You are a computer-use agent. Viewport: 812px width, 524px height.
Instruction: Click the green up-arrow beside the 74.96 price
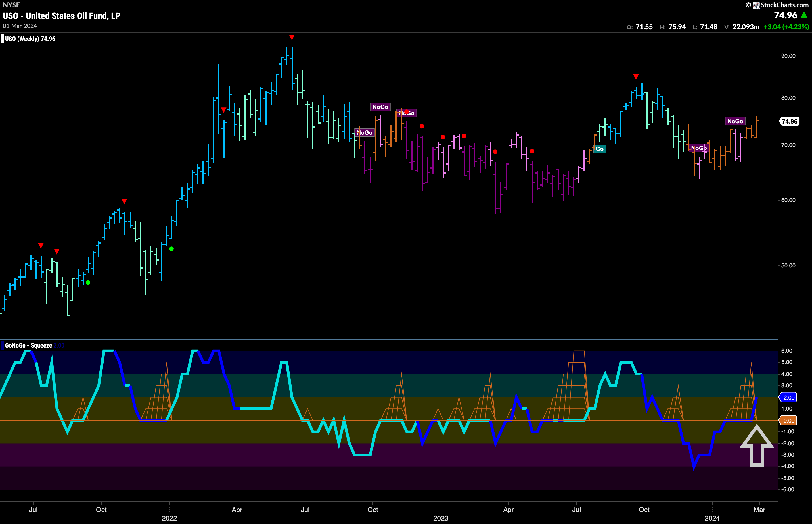[804, 15]
